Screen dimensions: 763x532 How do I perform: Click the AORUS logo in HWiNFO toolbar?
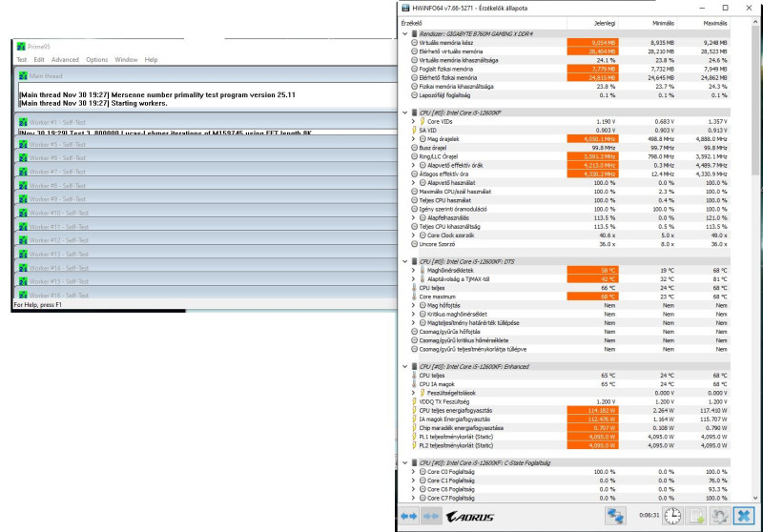point(470,517)
